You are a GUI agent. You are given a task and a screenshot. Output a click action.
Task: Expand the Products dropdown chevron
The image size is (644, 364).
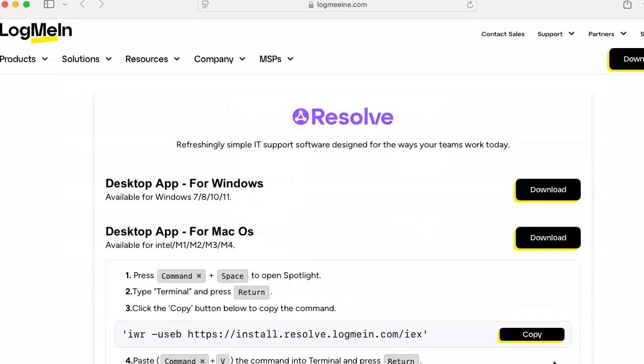pyautogui.click(x=45, y=59)
